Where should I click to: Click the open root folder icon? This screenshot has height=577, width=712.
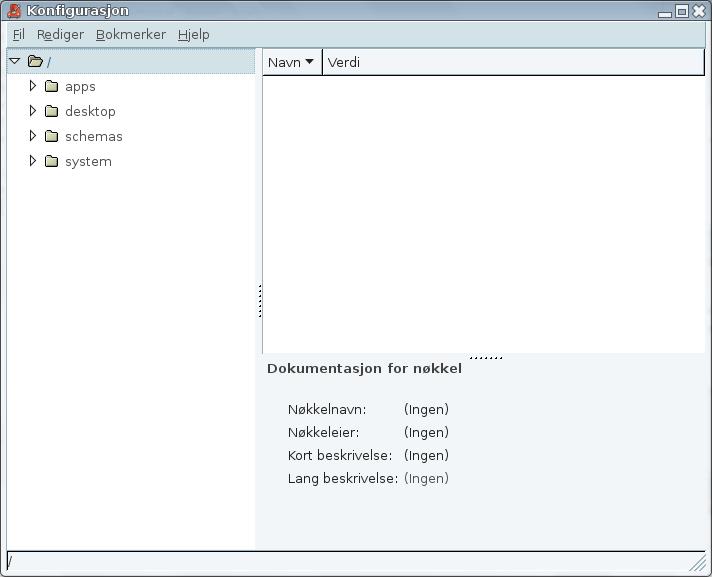coord(35,61)
